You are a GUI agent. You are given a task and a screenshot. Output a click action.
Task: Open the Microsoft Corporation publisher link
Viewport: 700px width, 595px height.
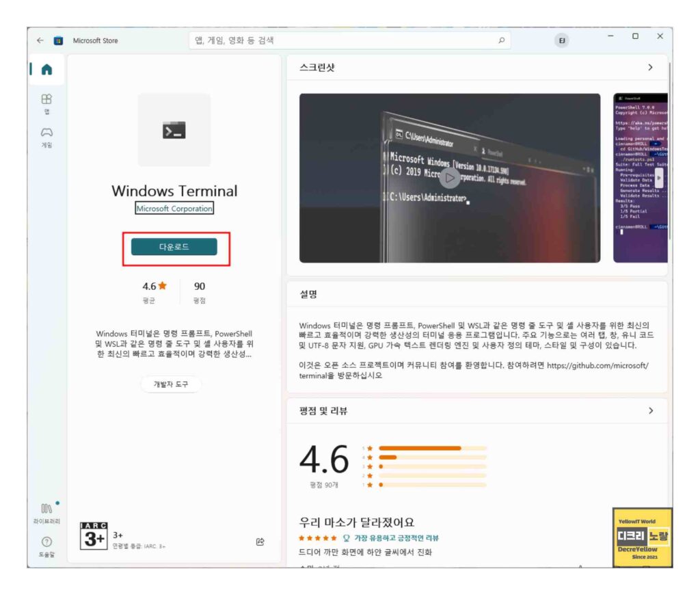pos(174,208)
